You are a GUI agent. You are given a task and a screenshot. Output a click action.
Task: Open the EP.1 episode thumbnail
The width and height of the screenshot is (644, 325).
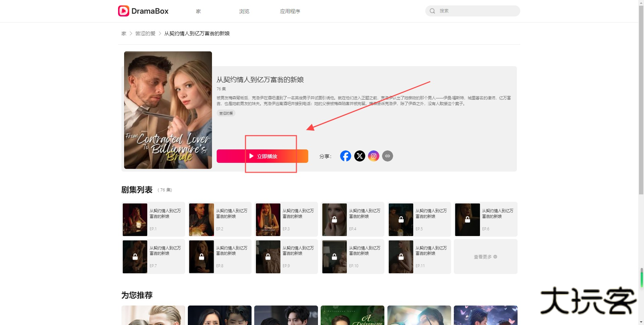(135, 220)
